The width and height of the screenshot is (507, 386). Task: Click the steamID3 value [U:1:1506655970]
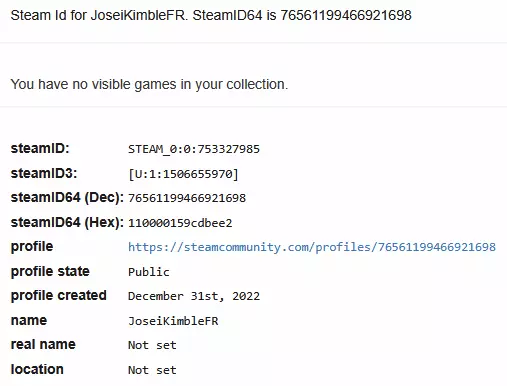coord(183,174)
